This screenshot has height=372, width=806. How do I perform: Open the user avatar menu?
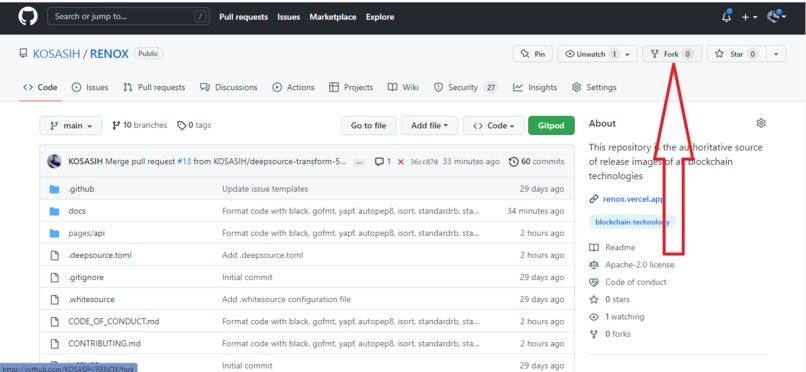pyautogui.click(x=777, y=16)
